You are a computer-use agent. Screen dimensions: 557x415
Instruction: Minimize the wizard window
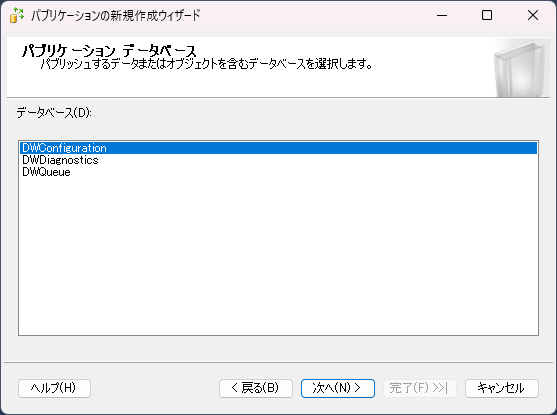(x=442, y=15)
